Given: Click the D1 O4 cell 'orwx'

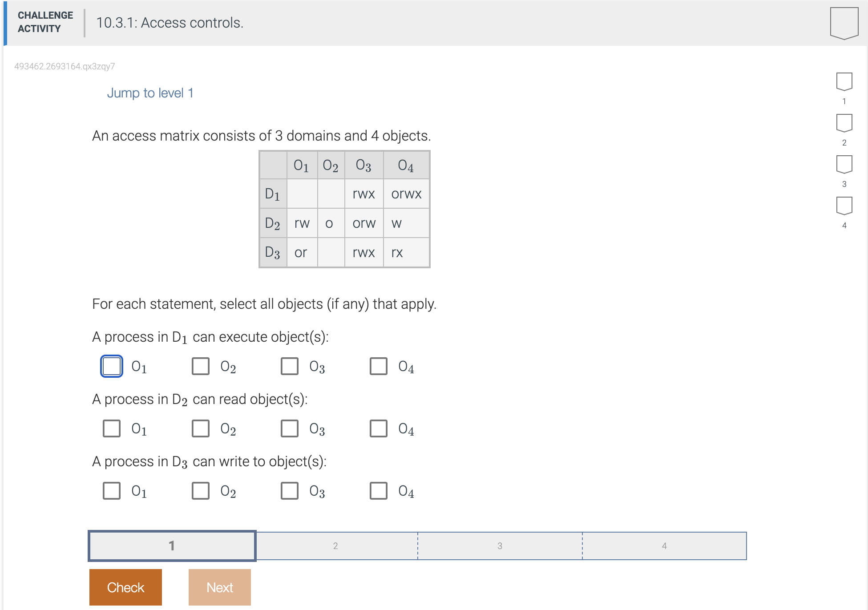Looking at the screenshot, I should click(x=406, y=194).
